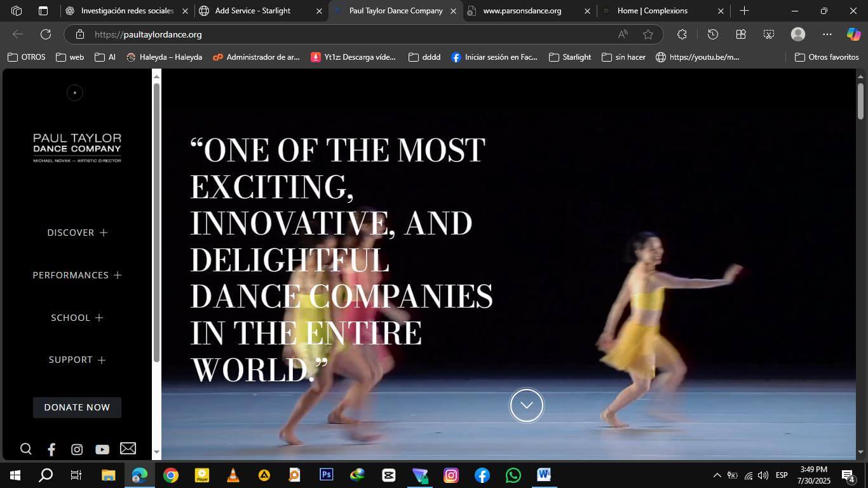Expand the Support menu
The width and height of the screenshot is (868, 488).
pos(77,360)
